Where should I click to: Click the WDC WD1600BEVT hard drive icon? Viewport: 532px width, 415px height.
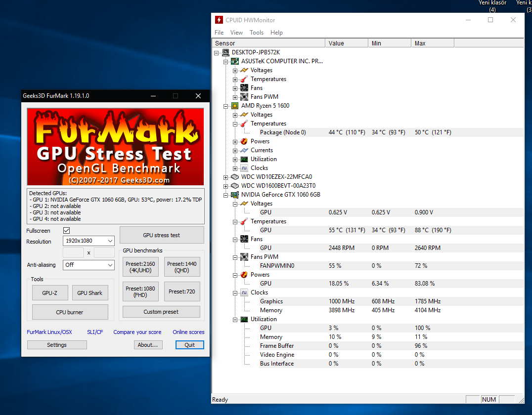click(x=235, y=186)
